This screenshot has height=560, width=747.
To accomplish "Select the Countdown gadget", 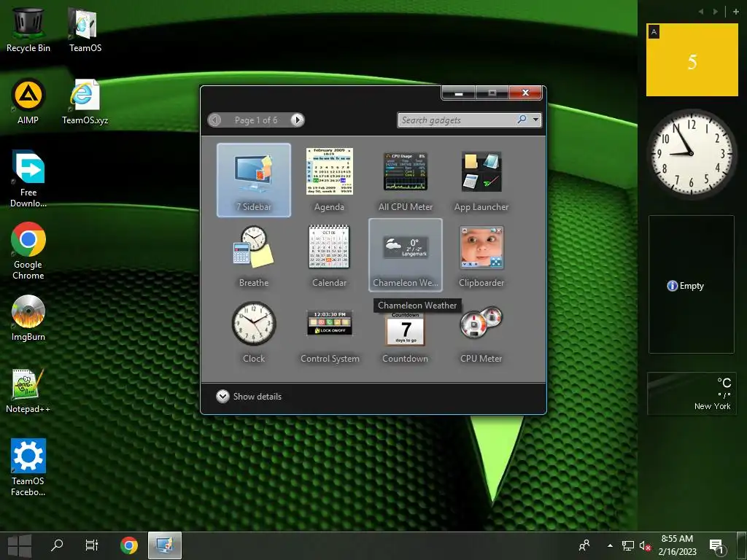I will [406, 336].
